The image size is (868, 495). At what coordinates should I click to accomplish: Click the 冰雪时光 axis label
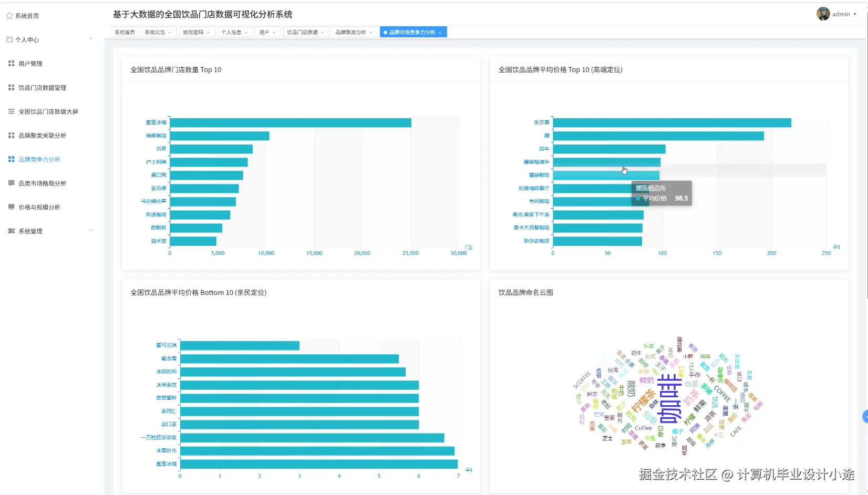click(167, 450)
